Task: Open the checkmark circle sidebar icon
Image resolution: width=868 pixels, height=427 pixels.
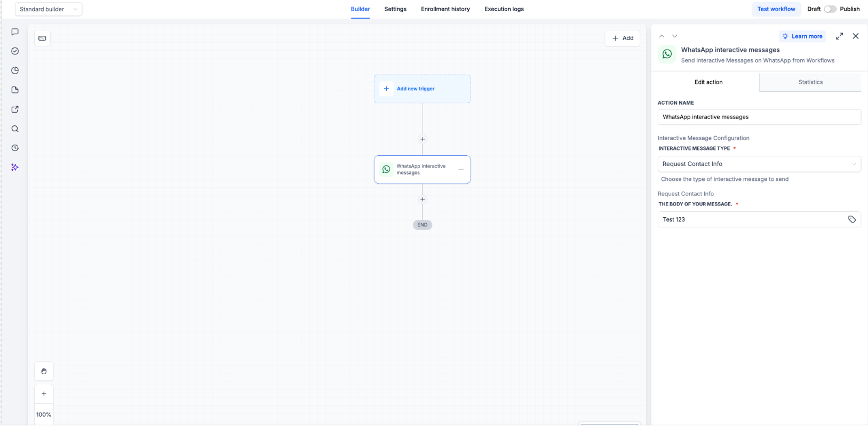Action: 15,51
